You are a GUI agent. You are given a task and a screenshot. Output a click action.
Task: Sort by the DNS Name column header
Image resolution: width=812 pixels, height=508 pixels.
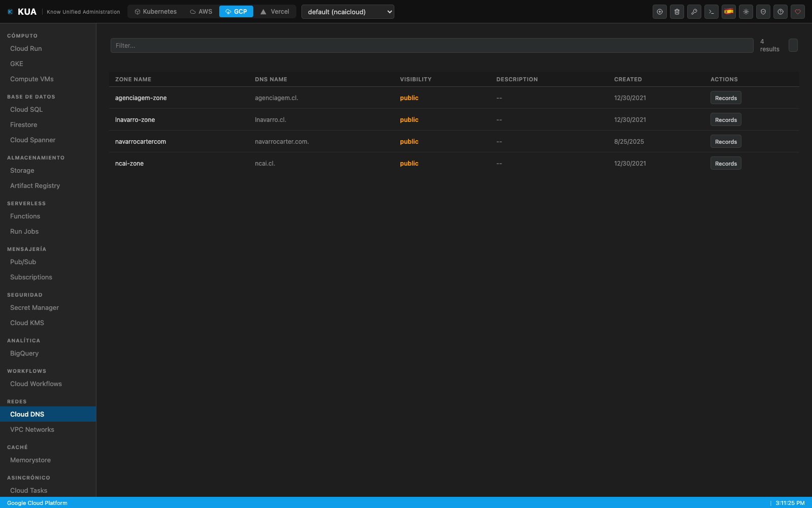pyautogui.click(x=271, y=79)
